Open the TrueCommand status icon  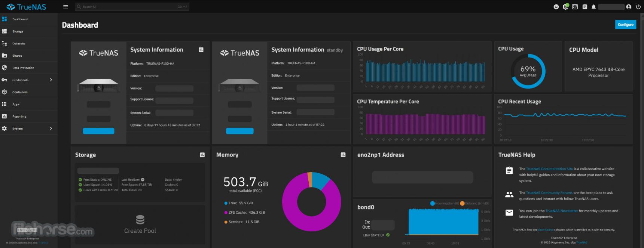click(x=566, y=6)
